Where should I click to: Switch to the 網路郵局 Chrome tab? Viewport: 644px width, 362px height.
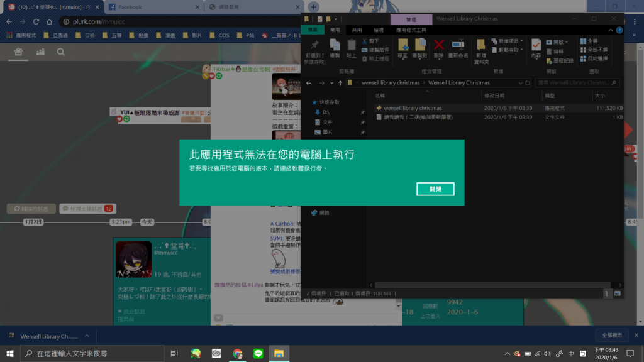(253, 7)
